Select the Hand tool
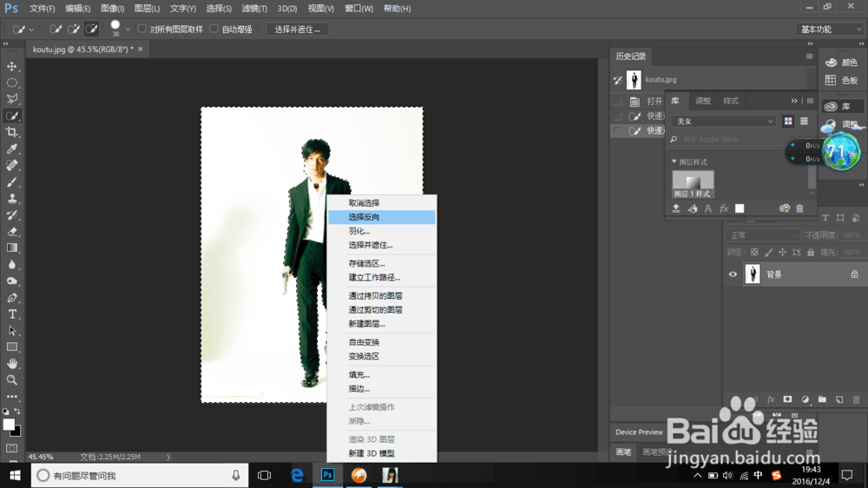868x488 pixels. 11,364
